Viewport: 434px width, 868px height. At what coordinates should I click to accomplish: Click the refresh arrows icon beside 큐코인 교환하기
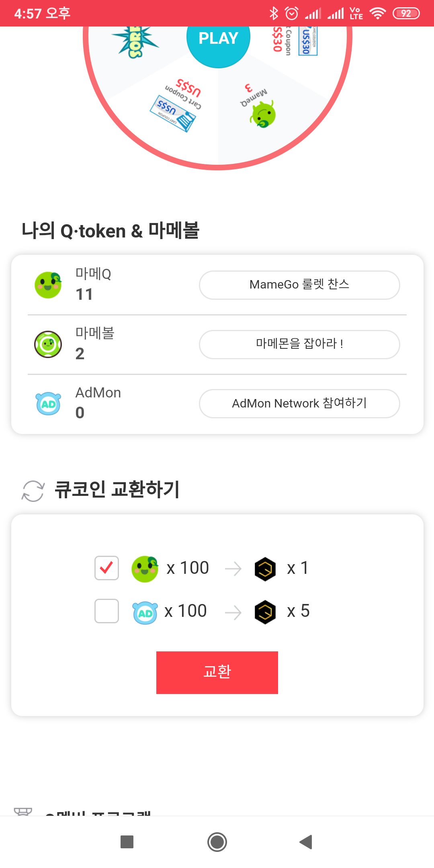click(33, 491)
